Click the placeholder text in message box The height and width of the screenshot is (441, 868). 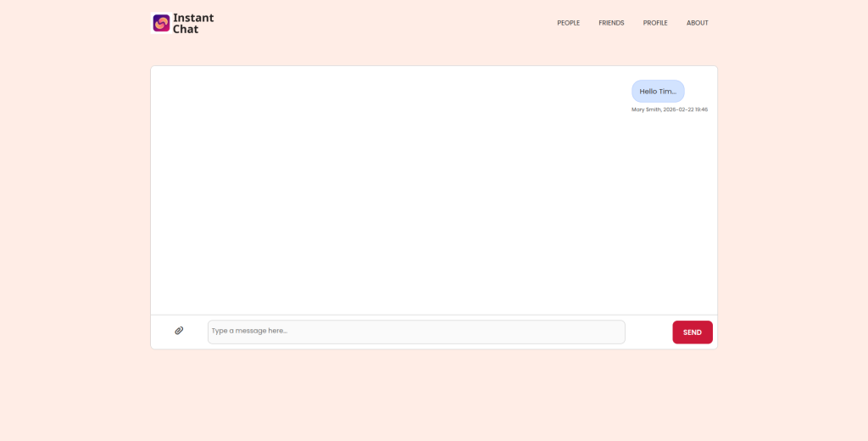249,331
